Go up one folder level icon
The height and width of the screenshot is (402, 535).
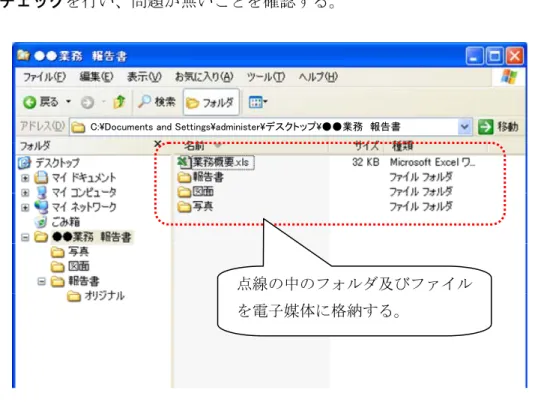119,102
